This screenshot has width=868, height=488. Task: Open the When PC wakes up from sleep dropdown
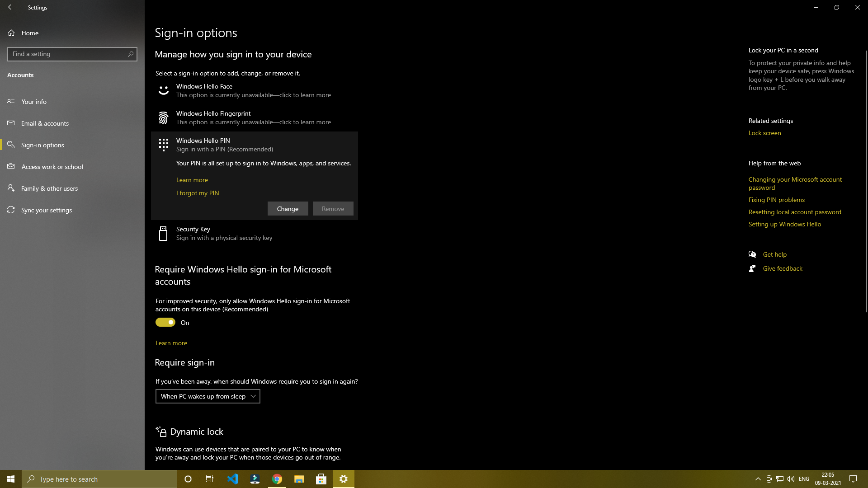pos(208,396)
